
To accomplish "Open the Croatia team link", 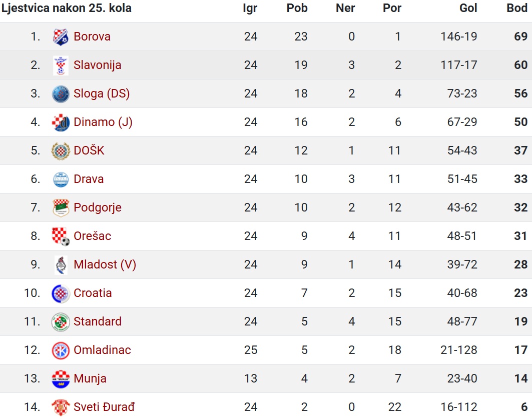I will (x=93, y=292).
